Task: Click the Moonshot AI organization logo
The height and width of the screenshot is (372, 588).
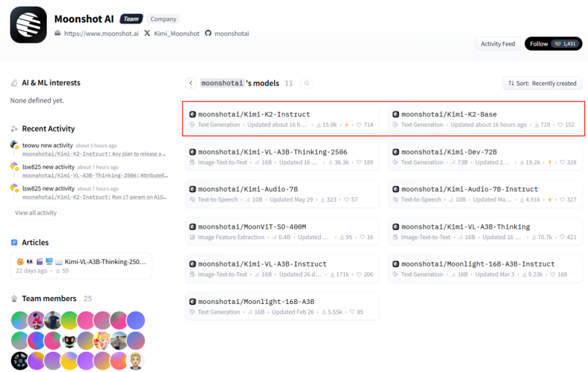Action: click(28, 25)
